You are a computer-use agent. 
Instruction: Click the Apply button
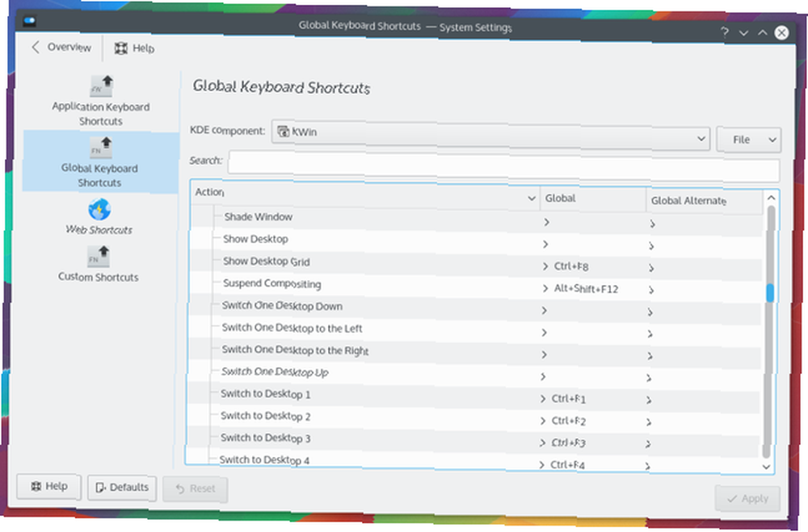tap(747, 499)
